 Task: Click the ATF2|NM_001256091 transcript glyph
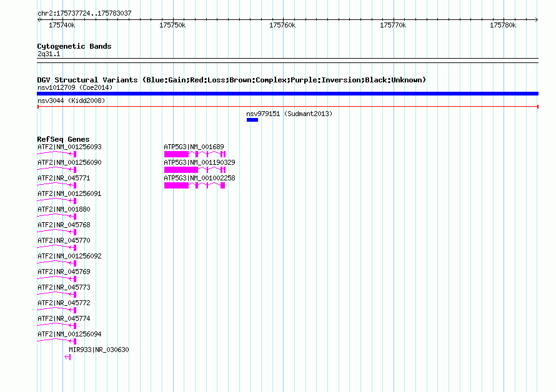(57, 200)
